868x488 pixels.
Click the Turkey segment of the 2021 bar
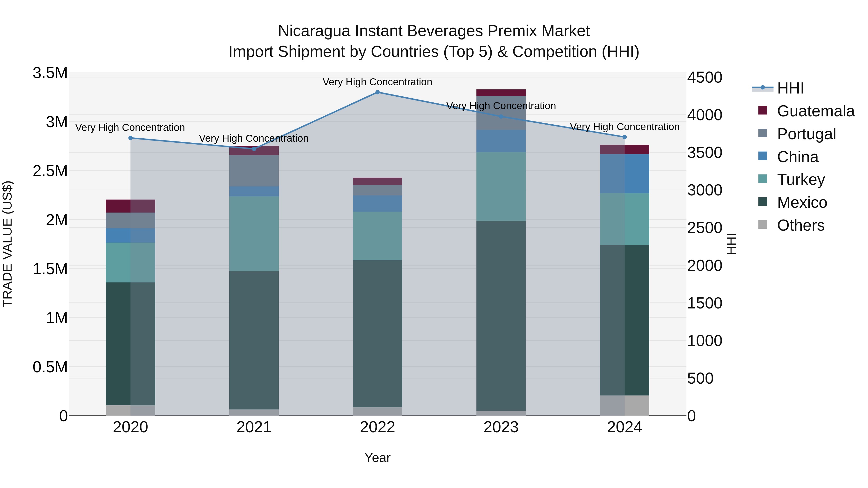[254, 234]
